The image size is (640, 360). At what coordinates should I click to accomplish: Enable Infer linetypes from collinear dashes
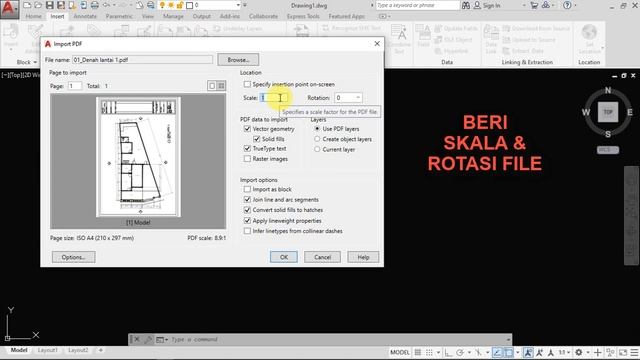pyautogui.click(x=247, y=231)
